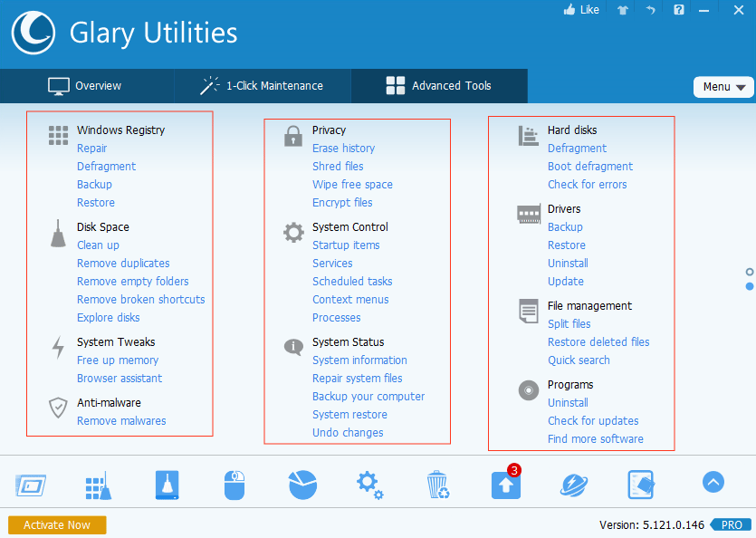Click the PRO badge next to version
The width and height of the screenshot is (756, 538).
[x=731, y=525]
